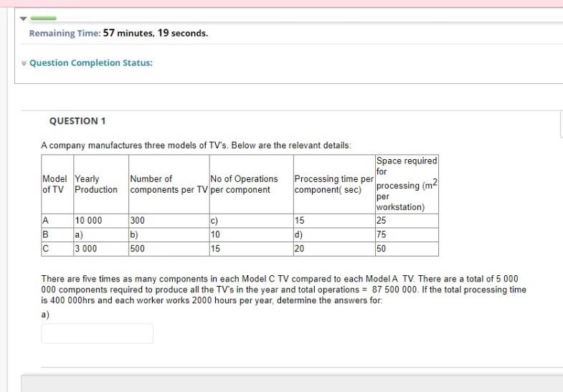Image resolution: width=563 pixels, height=392 pixels.
Task: Select the 'c)' operations cell in row A
Action: point(251,221)
